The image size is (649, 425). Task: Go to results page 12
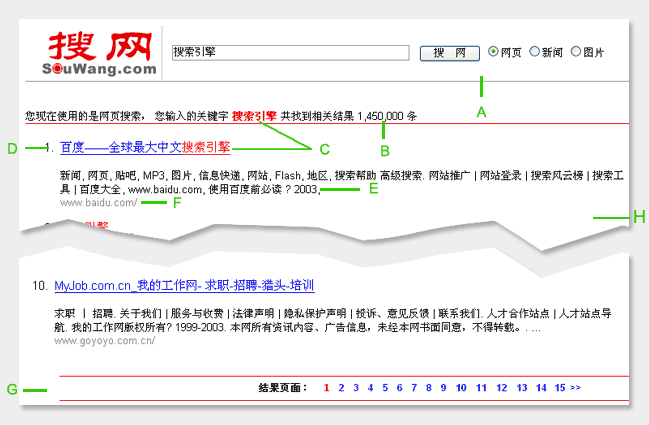[502, 388]
